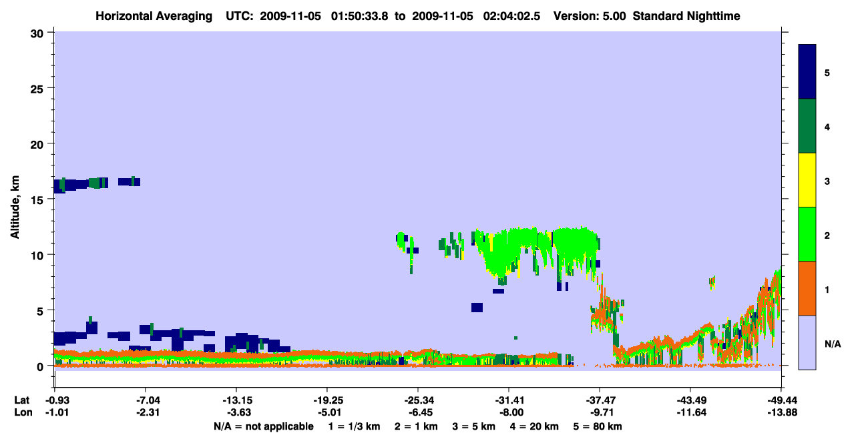Image resolution: width=868 pixels, height=445 pixels.
Task: Click the dark blue colorbar segment labeled 5
Action: click(807, 72)
